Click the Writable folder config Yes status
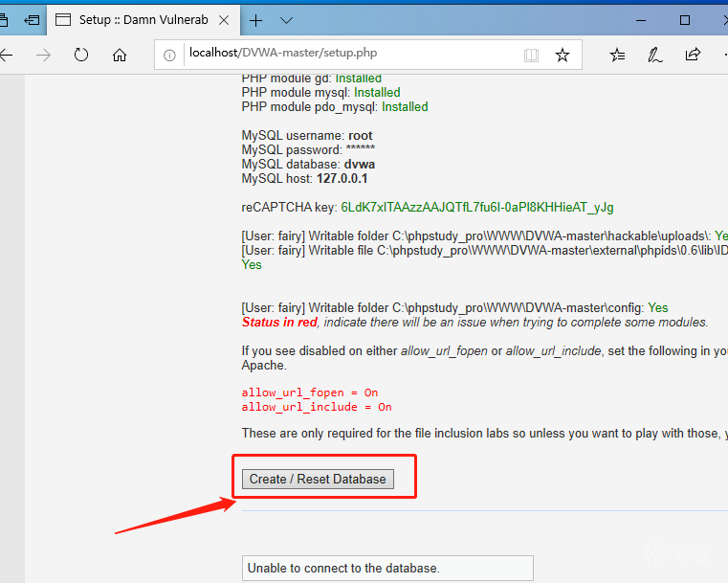Image resolution: width=728 pixels, height=583 pixels. pyautogui.click(x=658, y=308)
